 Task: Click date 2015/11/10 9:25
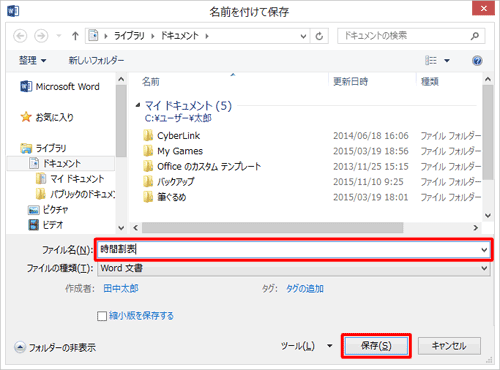click(368, 182)
